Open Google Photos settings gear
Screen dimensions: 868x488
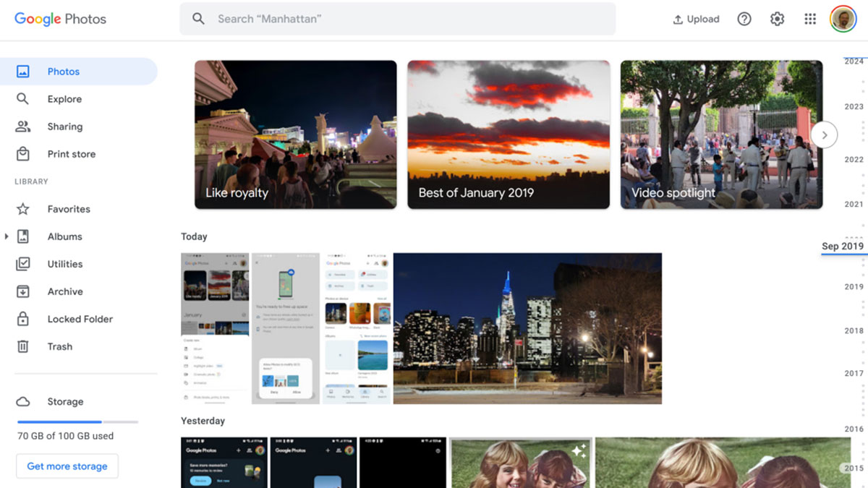(777, 19)
